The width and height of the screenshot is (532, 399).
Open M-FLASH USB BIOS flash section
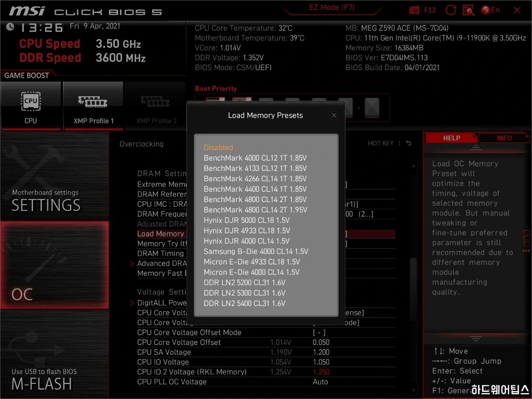(x=55, y=354)
